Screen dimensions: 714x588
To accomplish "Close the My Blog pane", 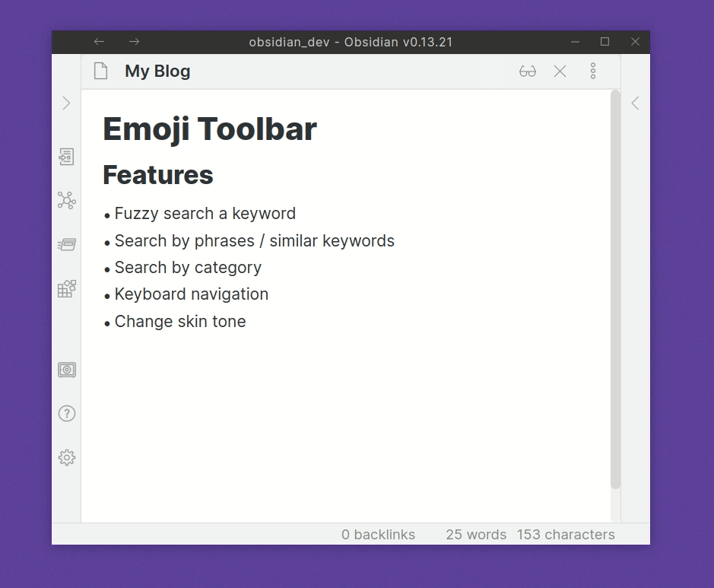I will pos(560,71).
